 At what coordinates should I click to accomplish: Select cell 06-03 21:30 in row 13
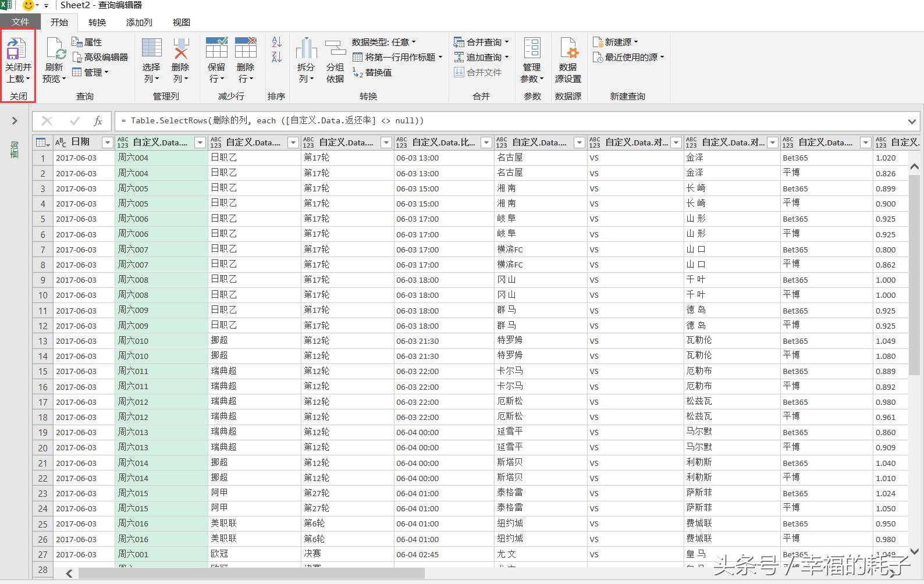pos(444,341)
